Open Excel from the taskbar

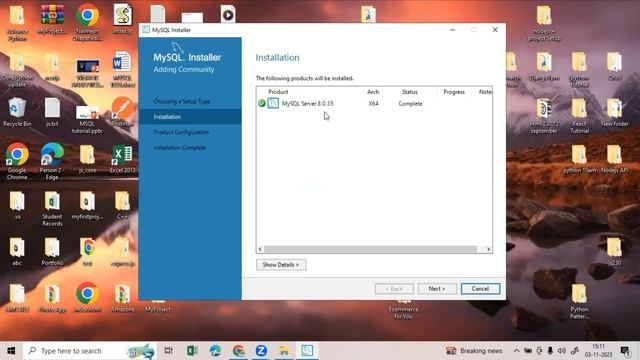[x=192, y=351]
